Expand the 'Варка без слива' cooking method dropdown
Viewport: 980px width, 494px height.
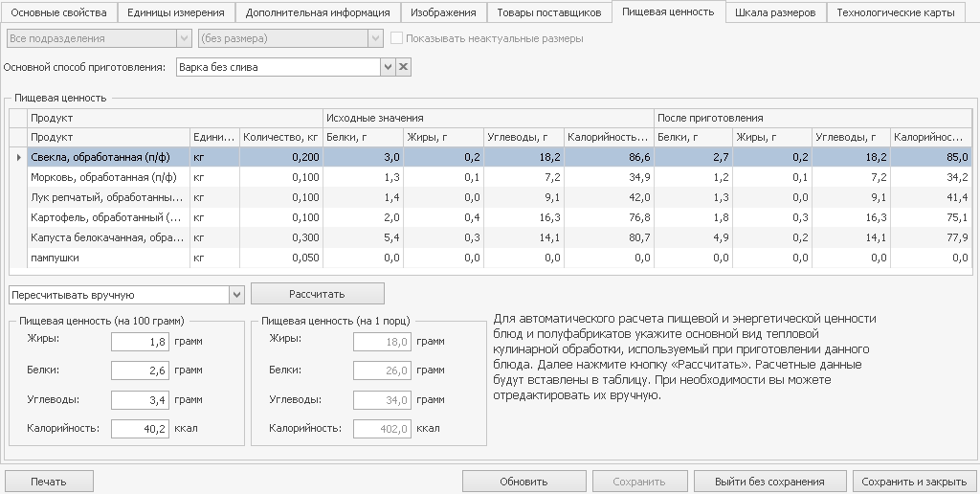click(x=388, y=67)
